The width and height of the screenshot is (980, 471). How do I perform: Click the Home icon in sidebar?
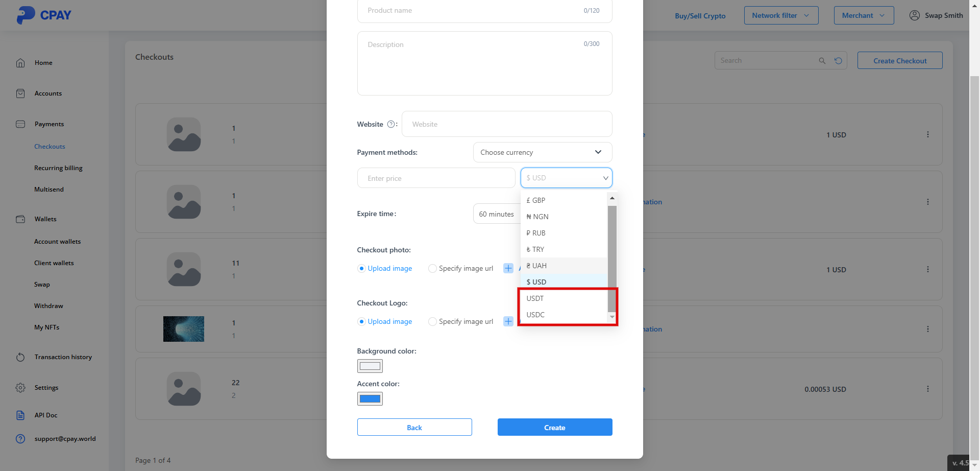(20, 63)
